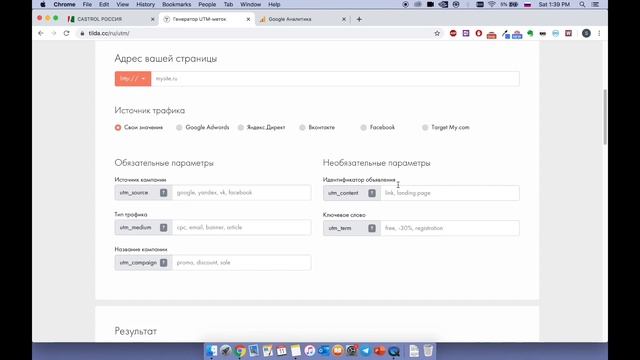The height and width of the screenshot is (360, 640).
Task: Open Google Chrome from the Dock
Action: (240, 351)
